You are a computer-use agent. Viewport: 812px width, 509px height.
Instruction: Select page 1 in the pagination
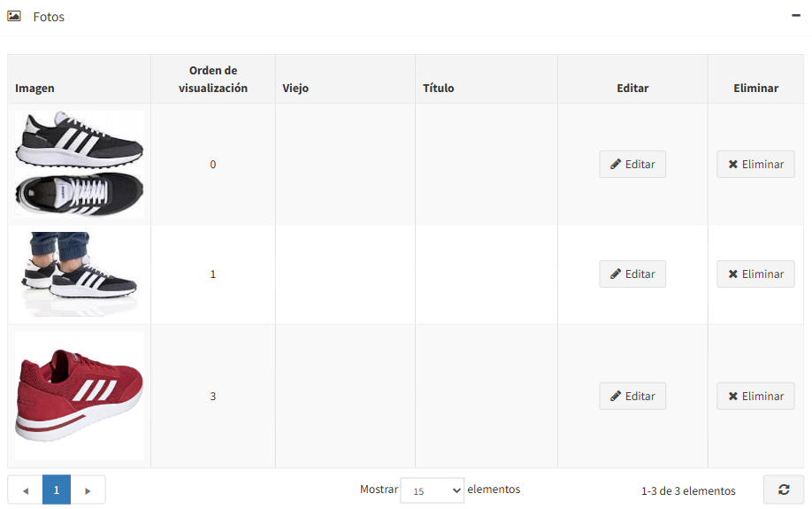click(x=57, y=490)
